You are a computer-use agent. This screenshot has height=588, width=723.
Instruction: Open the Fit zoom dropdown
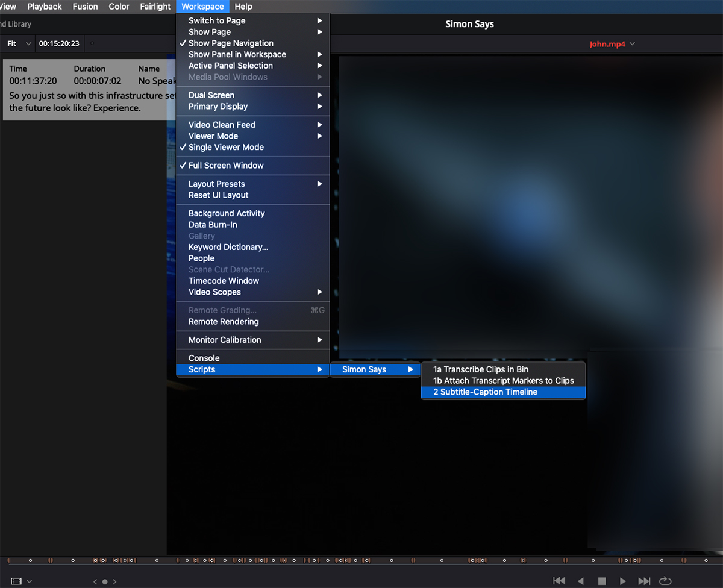(x=19, y=43)
